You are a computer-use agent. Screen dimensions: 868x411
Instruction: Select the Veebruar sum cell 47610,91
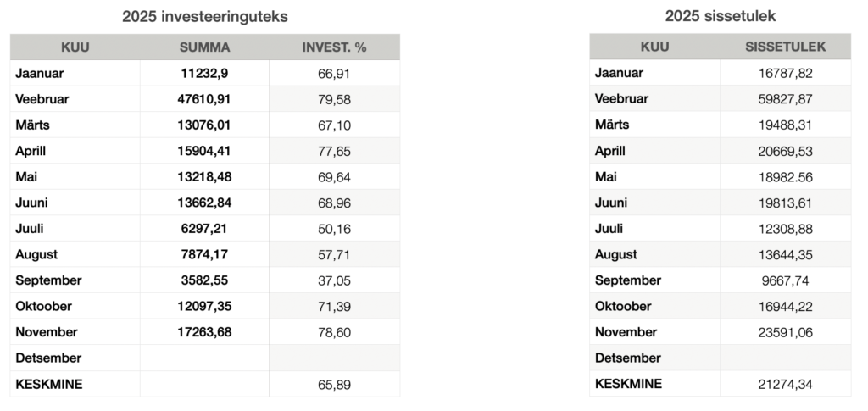pyautogui.click(x=204, y=99)
